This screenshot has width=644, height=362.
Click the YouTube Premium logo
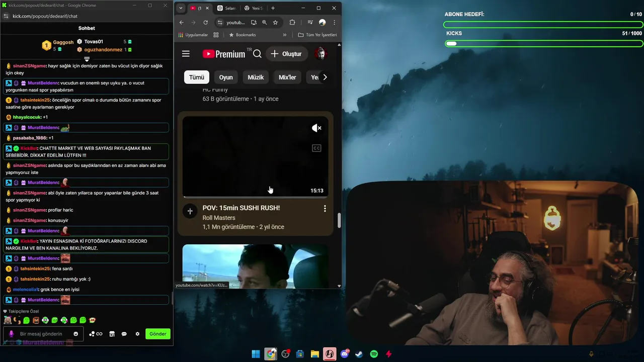click(223, 54)
